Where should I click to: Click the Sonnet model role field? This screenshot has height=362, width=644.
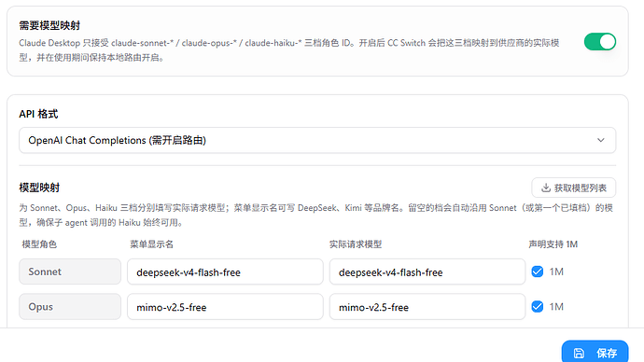70,271
